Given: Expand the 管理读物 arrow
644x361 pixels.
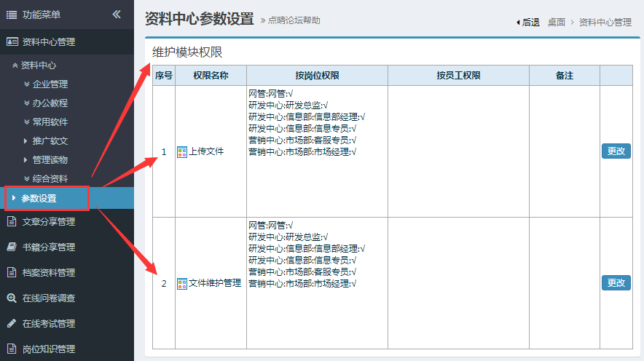Looking at the screenshot, I should (25, 159).
